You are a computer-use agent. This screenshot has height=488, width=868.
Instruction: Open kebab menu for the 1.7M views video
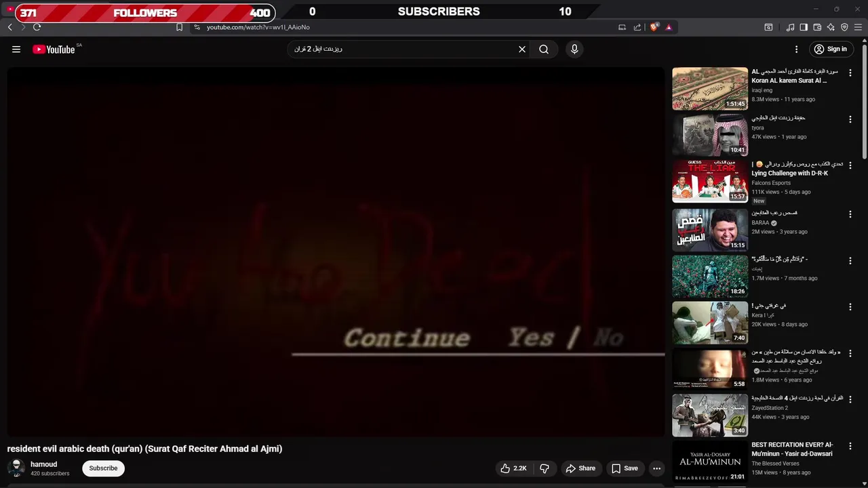pos(850,260)
